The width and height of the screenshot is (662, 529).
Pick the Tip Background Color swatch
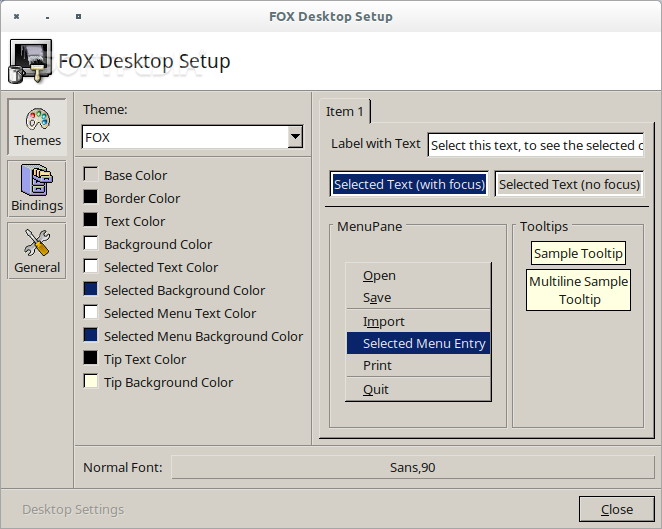click(x=90, y=381)
